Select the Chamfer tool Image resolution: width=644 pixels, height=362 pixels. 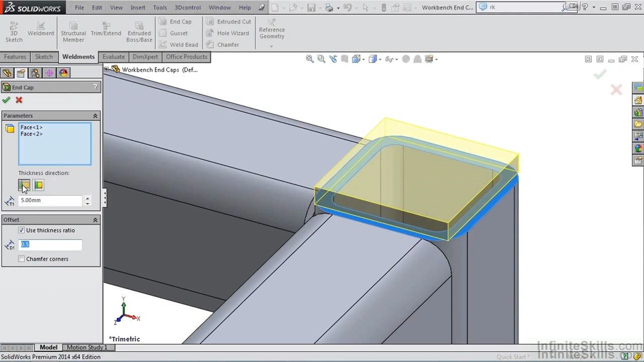coord(223,44)
